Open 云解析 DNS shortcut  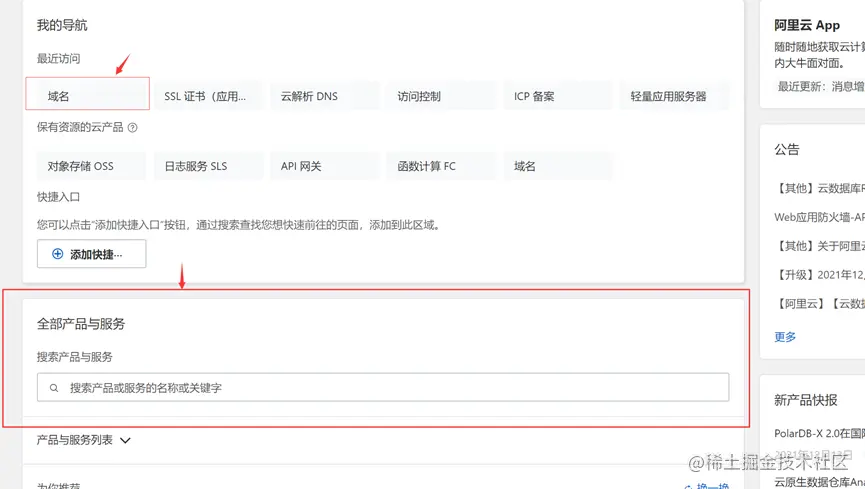click(x=324, y=96)
